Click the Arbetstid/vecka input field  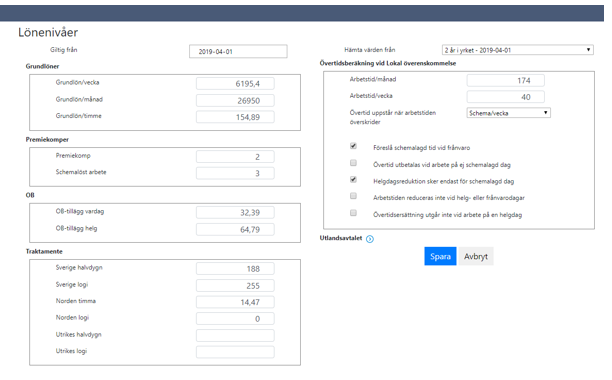506,97
